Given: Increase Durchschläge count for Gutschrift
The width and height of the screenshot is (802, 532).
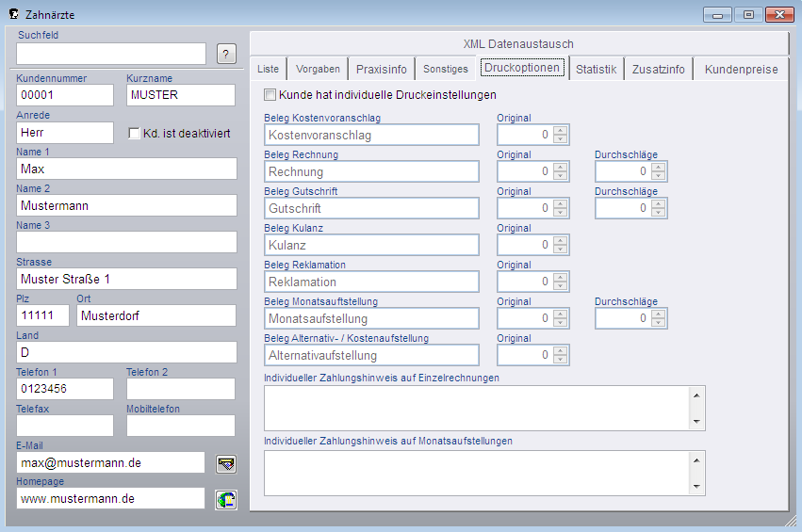Looking at the screenshot, I should point(659,204).
